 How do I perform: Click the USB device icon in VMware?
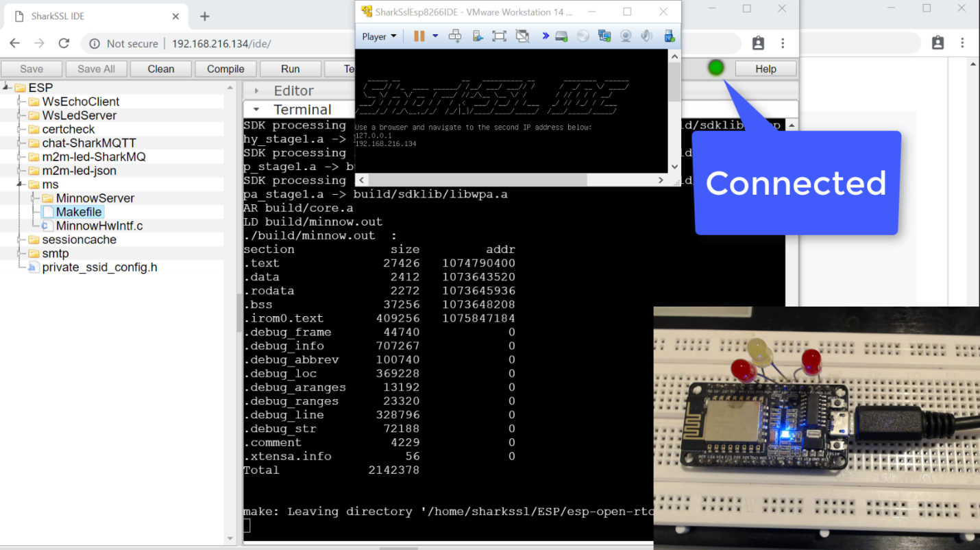click(667, 35)
